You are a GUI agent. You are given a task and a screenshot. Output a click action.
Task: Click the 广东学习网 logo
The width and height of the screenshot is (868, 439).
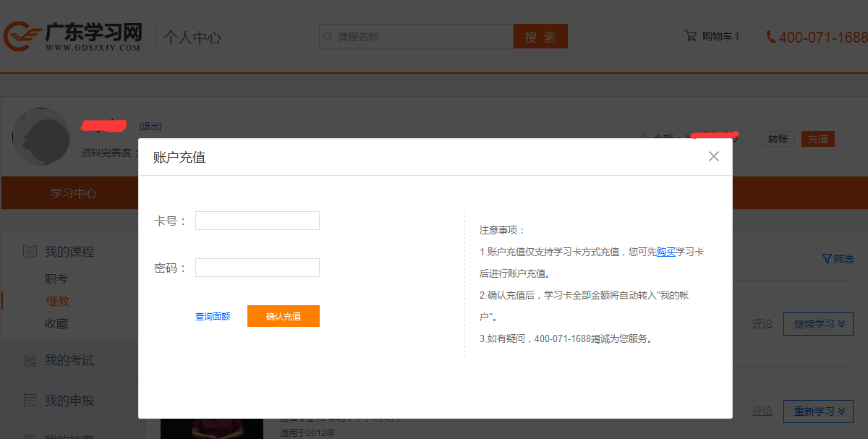point(72,36)
